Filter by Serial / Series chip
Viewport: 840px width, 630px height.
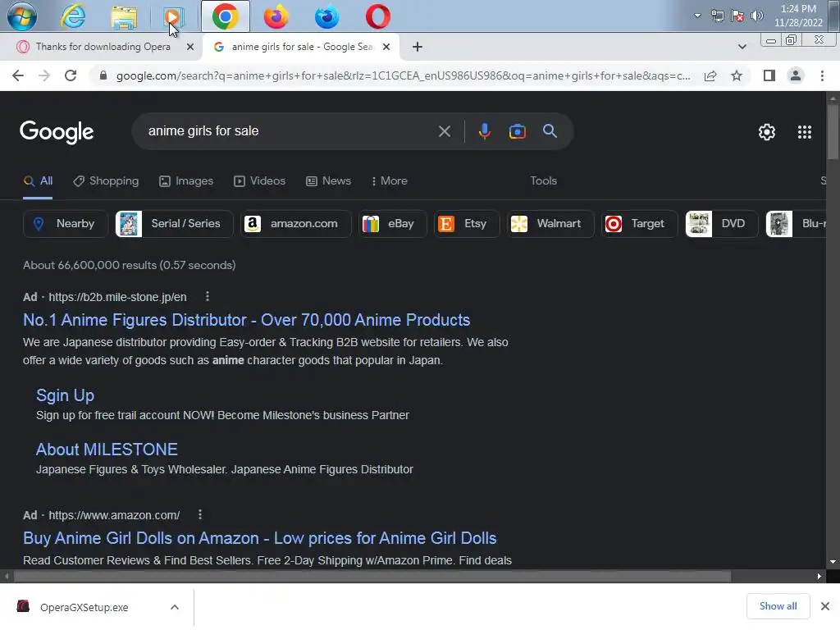point(174,223)
